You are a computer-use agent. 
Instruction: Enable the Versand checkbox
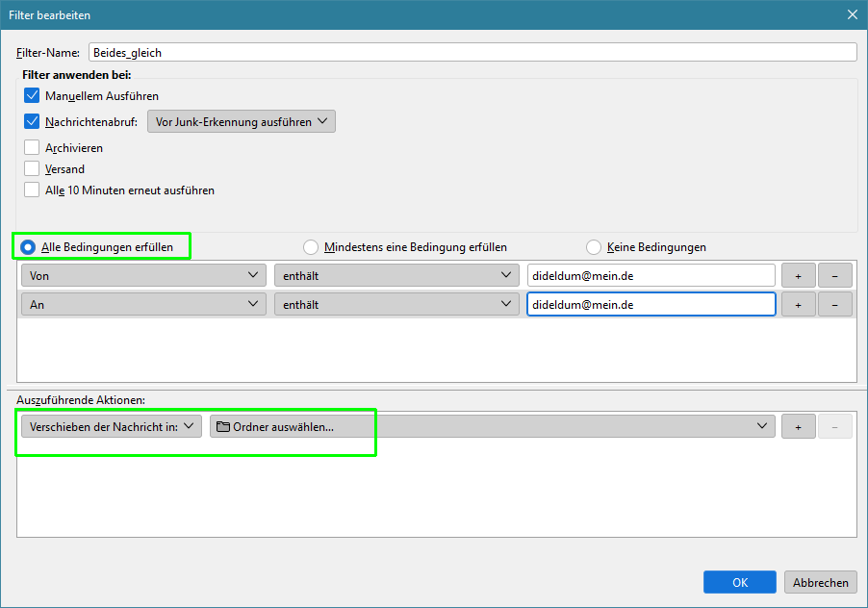point(32,169)
